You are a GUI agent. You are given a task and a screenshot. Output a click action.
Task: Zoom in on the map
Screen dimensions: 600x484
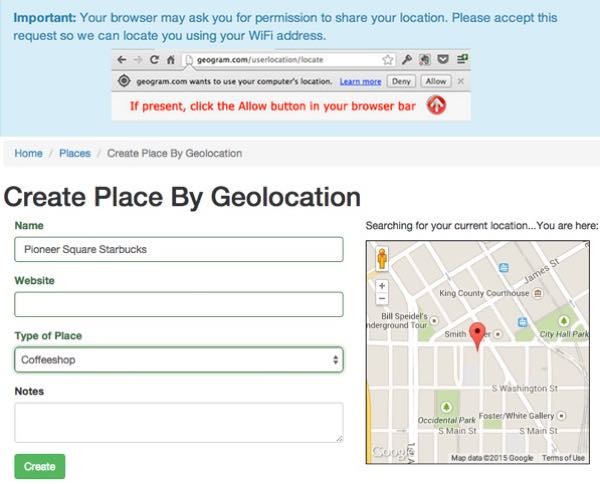[x=382, y=286]
